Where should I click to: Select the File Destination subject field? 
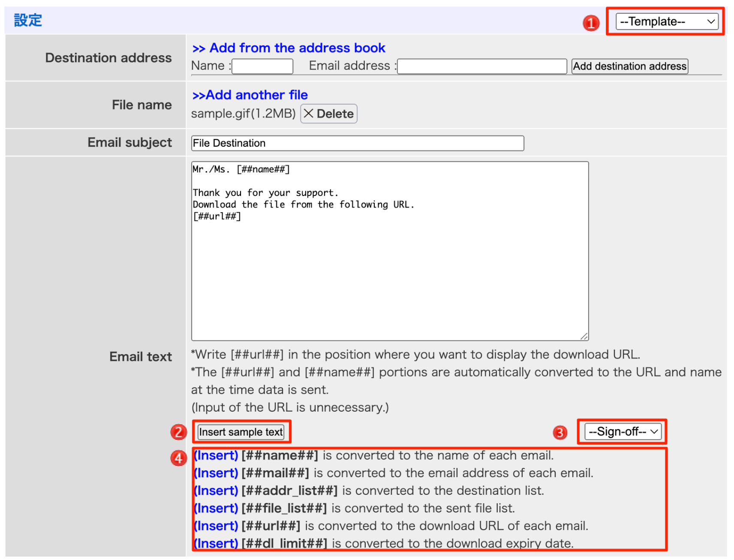357,143
